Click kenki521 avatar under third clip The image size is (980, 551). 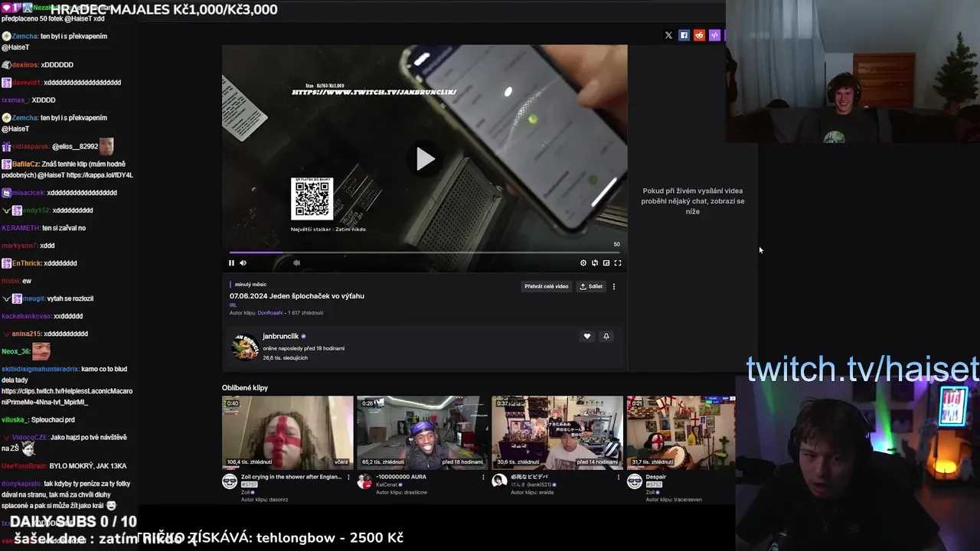pyautogui.click(x=499, y=481)
